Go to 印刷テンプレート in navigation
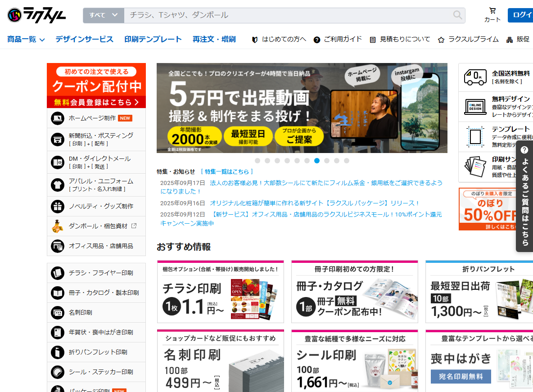This screenshot has height=392, width=533. 153,40
